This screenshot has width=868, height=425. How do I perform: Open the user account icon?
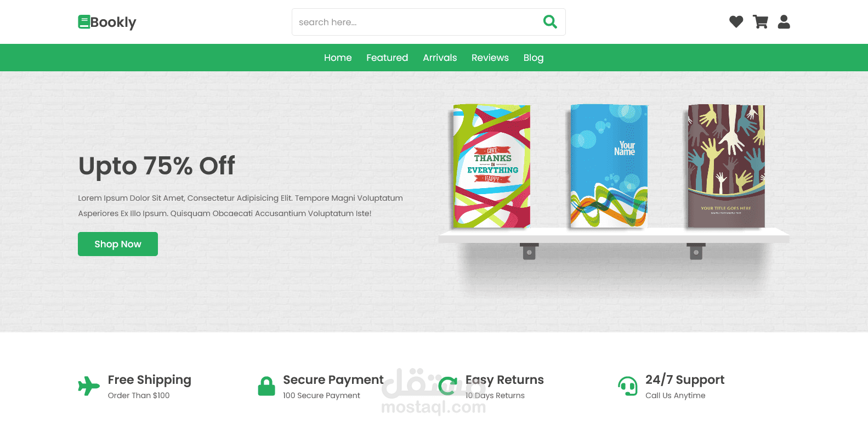[x=784, y=22]
